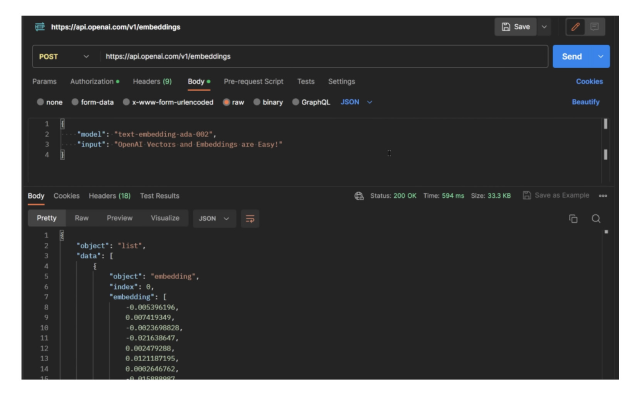The width and height of the screenshot is (640, 397).
Task: Open the Tests tab
Action: 306,82
